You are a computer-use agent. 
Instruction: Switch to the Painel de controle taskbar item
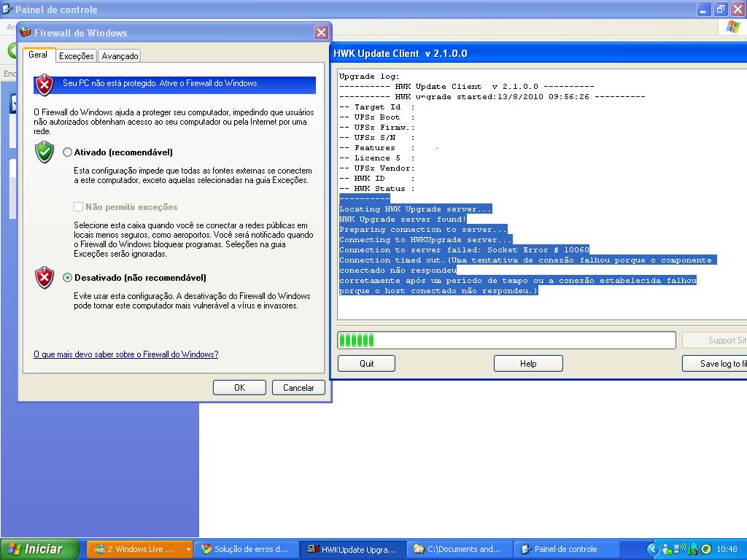tap(565, 549)
